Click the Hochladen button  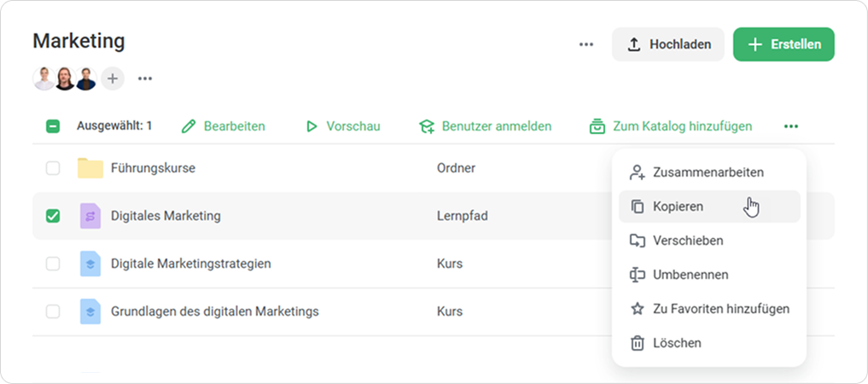pos(668,44)
